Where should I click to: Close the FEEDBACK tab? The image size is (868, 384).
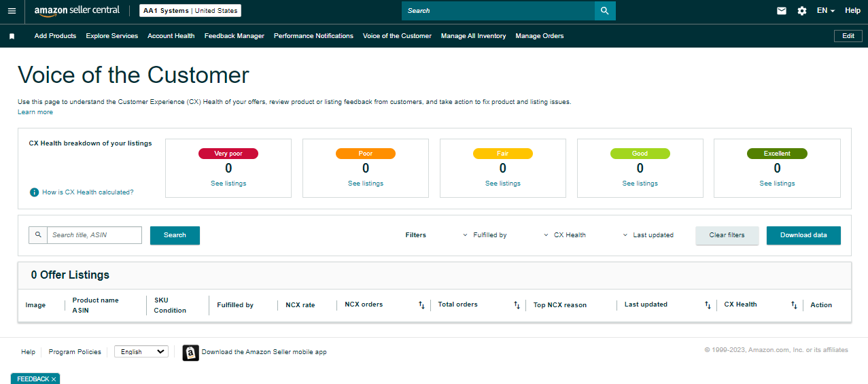pyautogui.click(x=54, y=379)
